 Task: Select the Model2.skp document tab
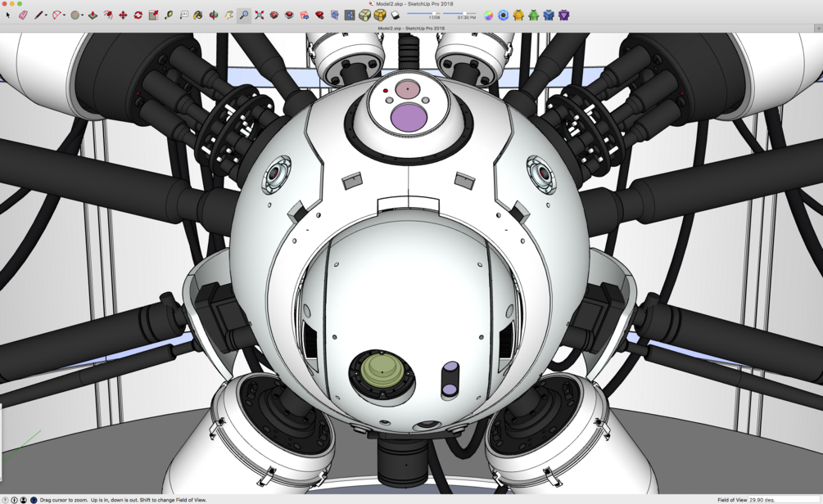[411, 29]
